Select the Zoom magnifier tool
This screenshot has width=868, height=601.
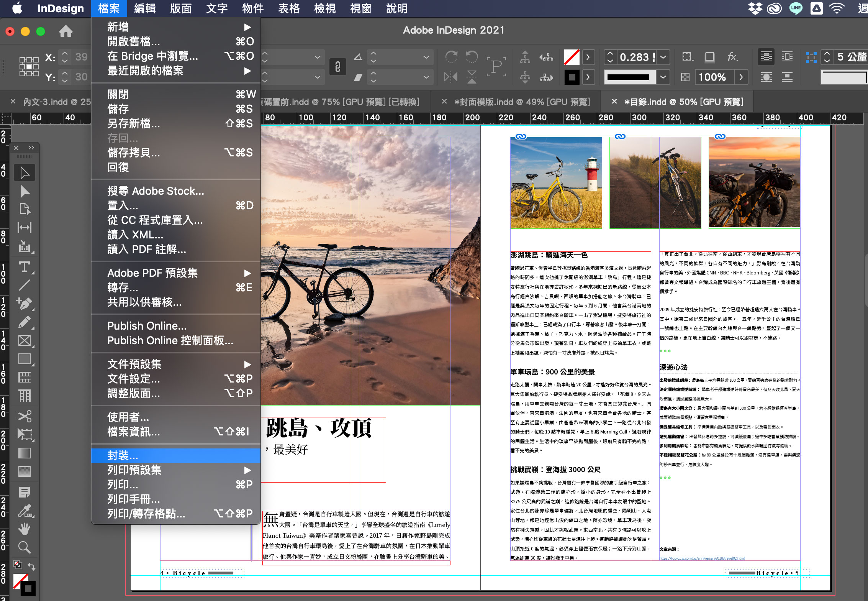click(25, 547)
